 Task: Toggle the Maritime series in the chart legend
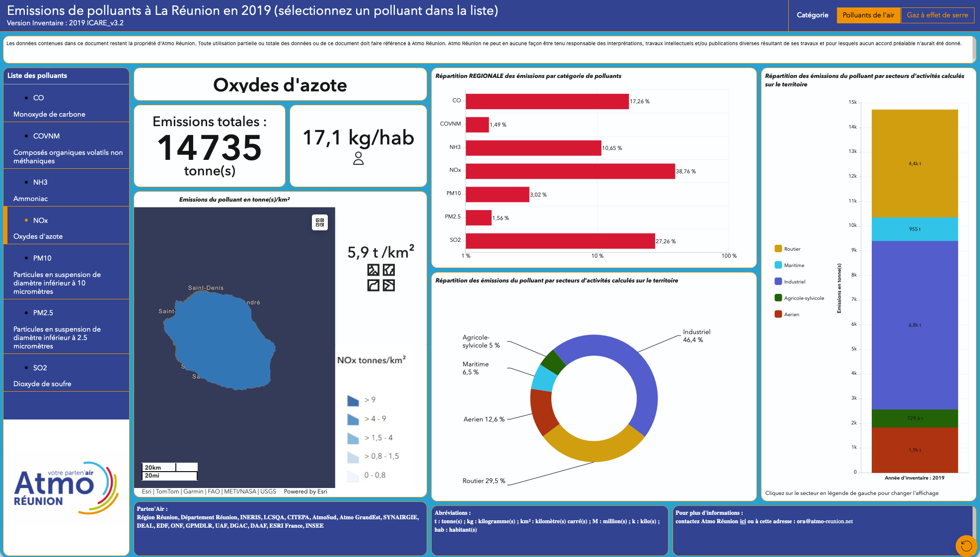(x=789, y=265)
